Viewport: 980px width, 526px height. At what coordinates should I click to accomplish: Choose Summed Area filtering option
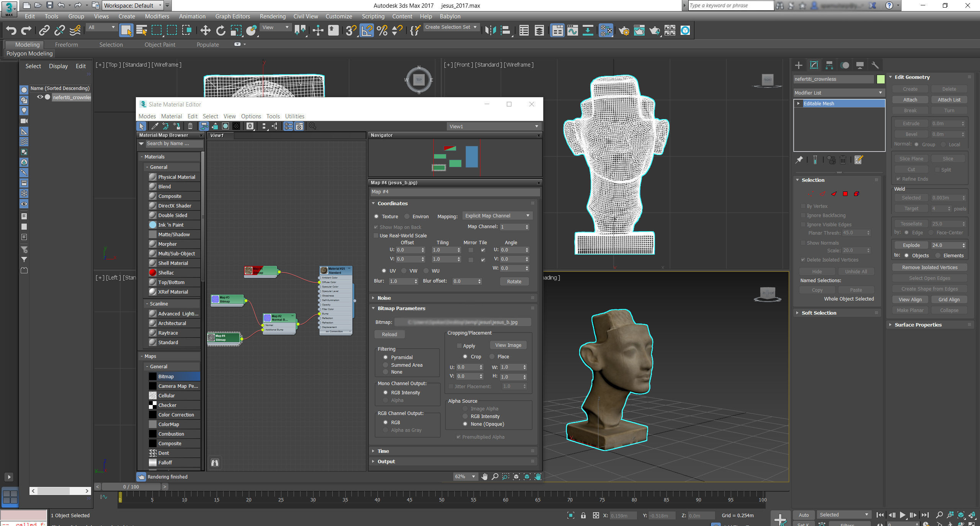[385, 365]
